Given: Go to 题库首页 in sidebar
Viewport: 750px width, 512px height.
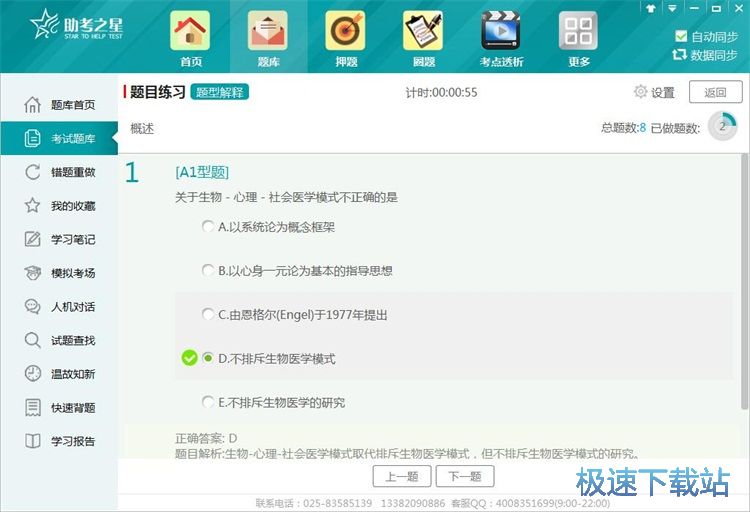Looking at the screenshot, I should [59, 104].
